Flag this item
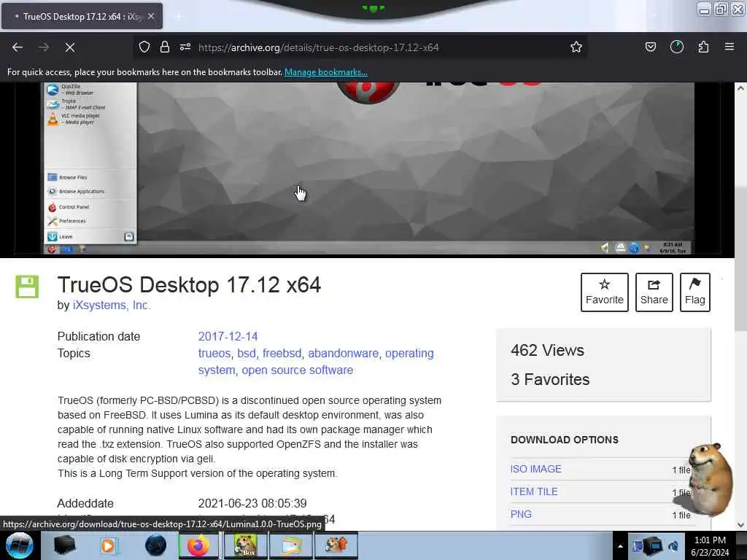The image size is (747, 560). point(695,292)
